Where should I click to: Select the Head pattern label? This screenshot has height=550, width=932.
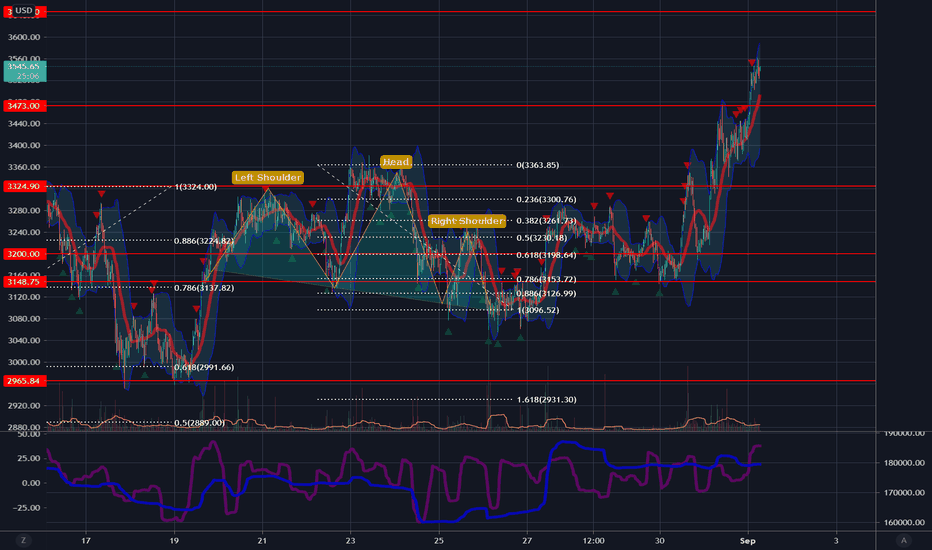(396, 162)
